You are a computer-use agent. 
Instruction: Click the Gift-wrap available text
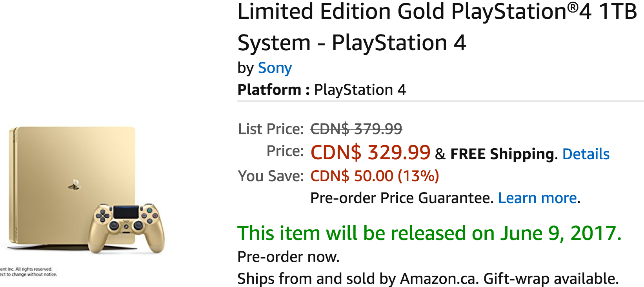551,279
